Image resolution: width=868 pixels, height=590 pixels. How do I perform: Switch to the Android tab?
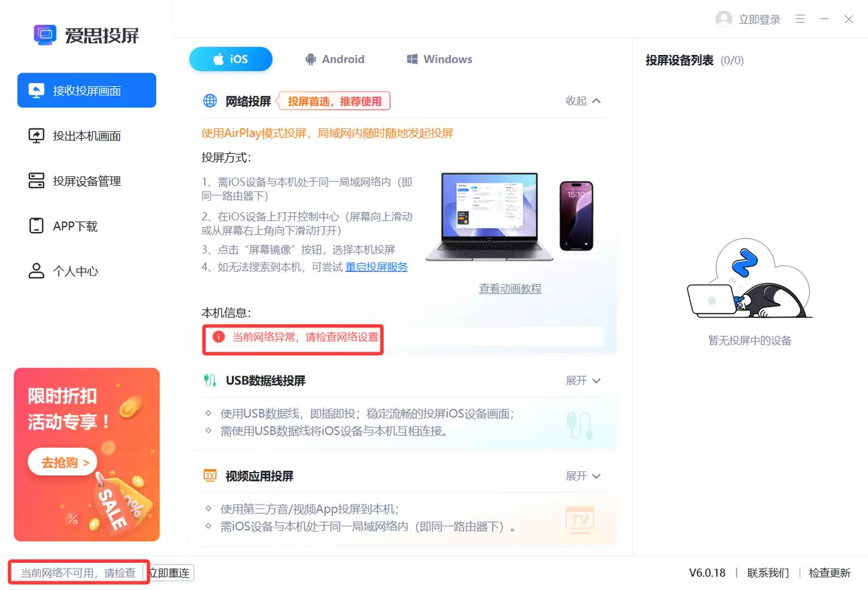(335, 59)
